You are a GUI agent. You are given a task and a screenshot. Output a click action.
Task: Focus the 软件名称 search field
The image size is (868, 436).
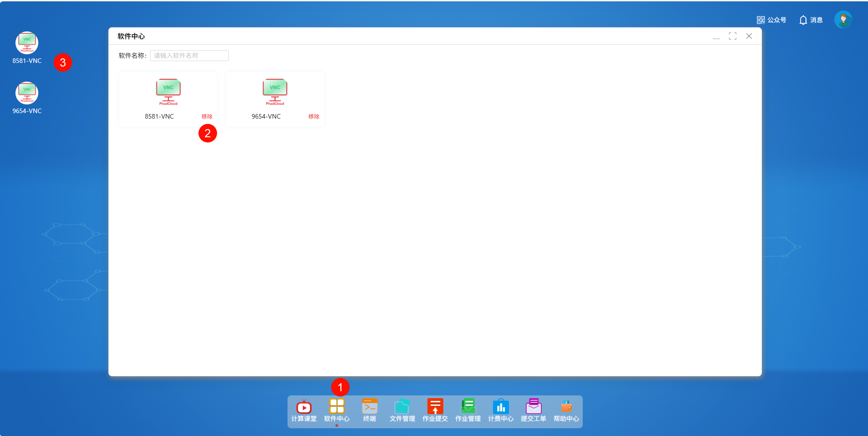coord(189,56)
